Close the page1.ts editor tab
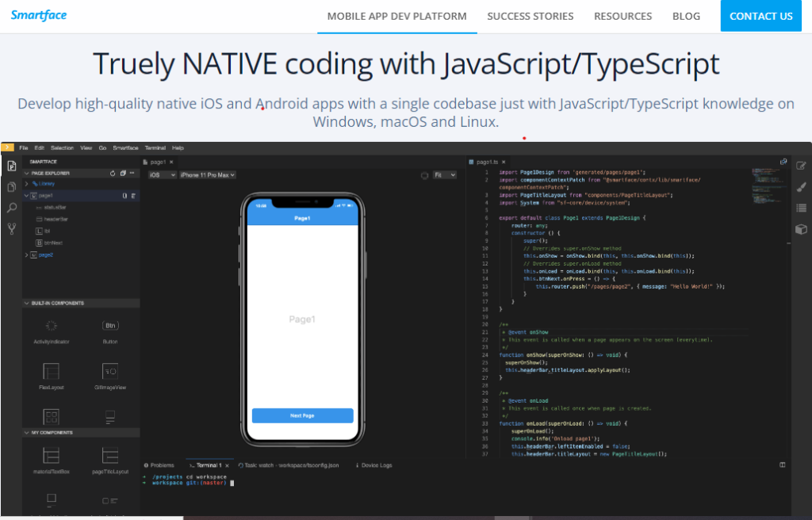 503,162
